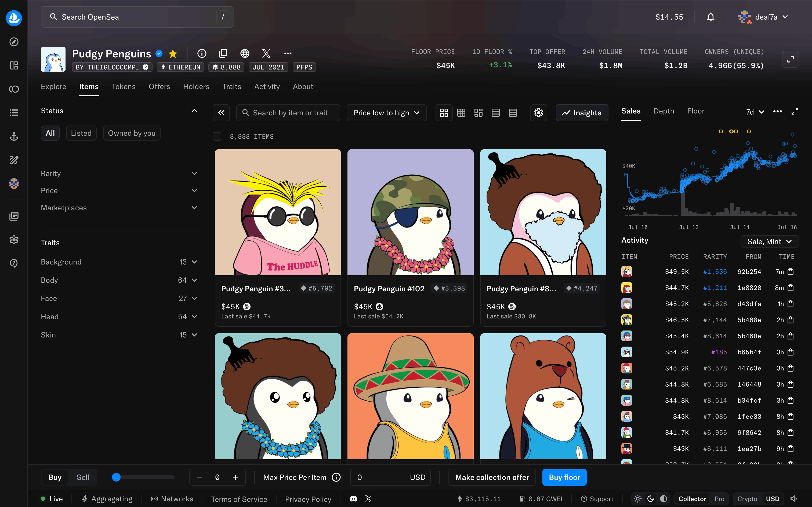Select the list view layout icon
Image resolution: width=812 pixels, height=507 pixels.
[x=496, y=113]
